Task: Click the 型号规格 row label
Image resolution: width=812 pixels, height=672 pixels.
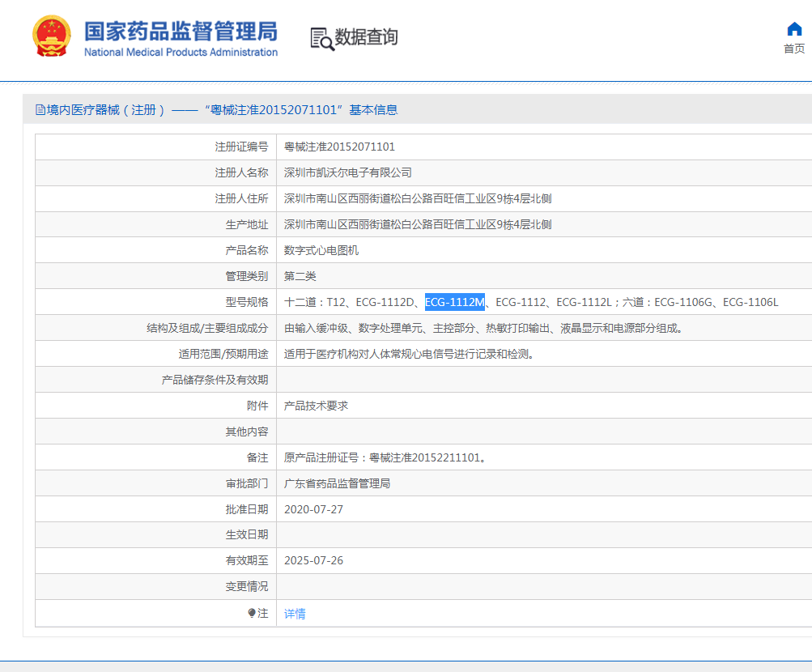Action: point(247,302)
